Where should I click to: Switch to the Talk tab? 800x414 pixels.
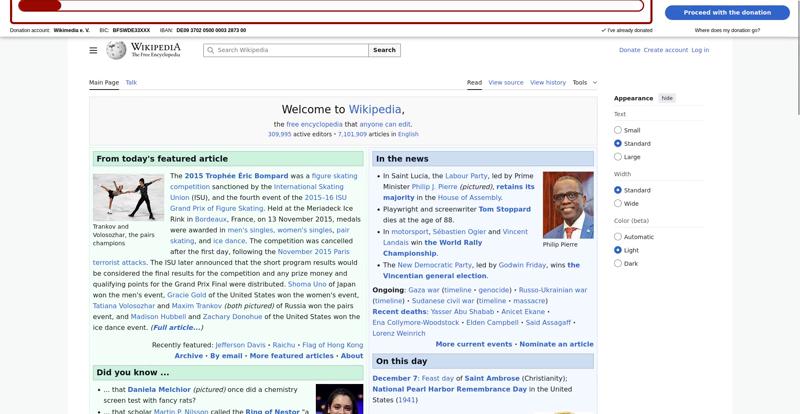pos(131,82)
